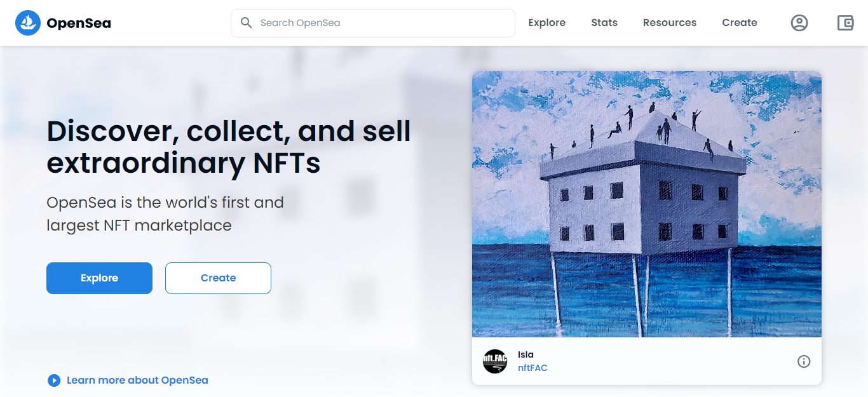Open the Stats menu
Image resolution: width=868 pixels, height=397 pixels.
point(604,22)
